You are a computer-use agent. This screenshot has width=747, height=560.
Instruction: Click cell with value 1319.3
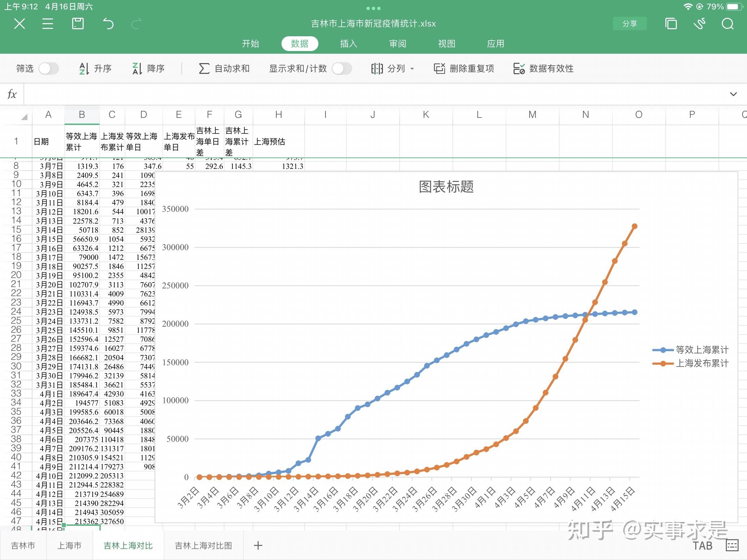point(82,166)
